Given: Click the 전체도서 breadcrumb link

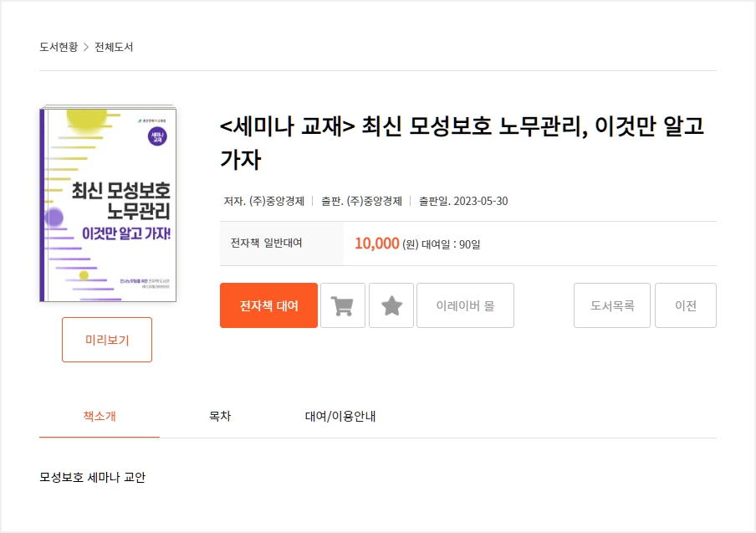Looking at the screenshot, I should pyautogui.click(x=114, y=47).
